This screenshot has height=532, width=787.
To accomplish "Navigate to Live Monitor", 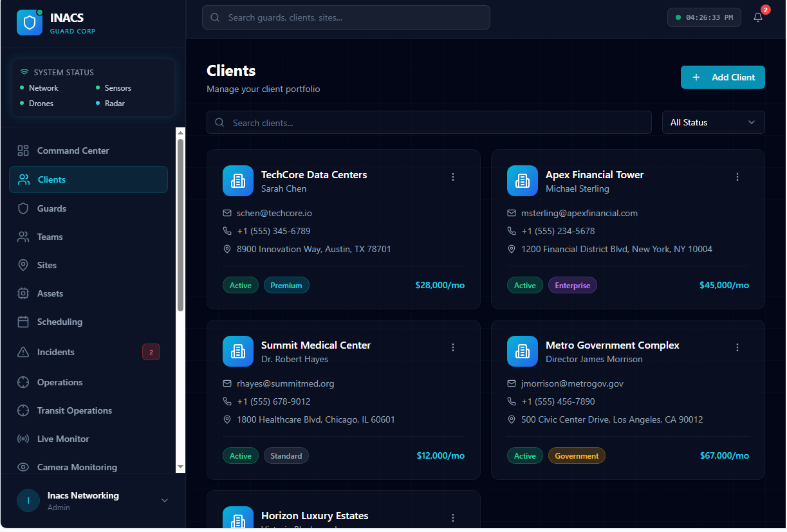I will pos(88,439).
